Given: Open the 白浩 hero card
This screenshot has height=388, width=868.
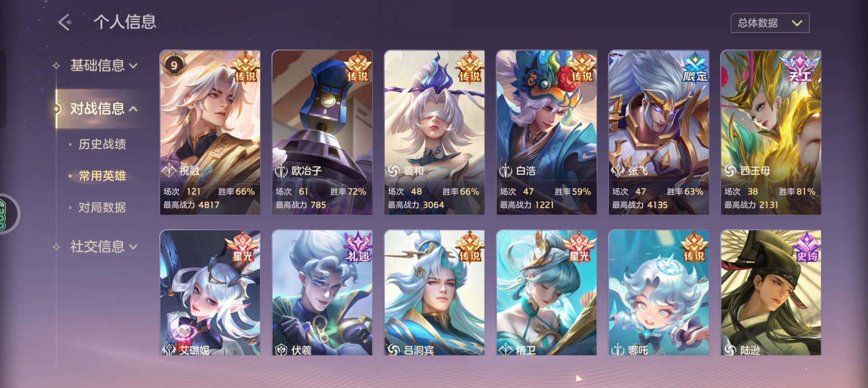Looking at the screenshot, I should (547, 132).
